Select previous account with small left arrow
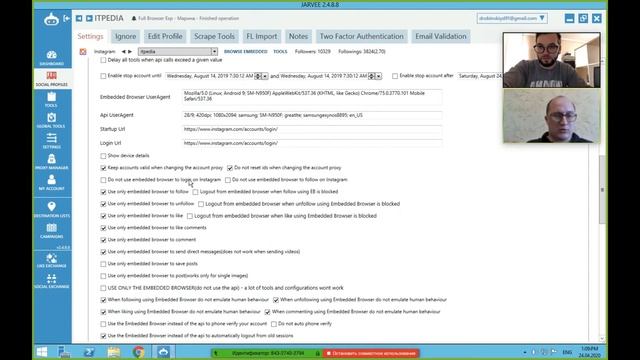 coord(123,51)
